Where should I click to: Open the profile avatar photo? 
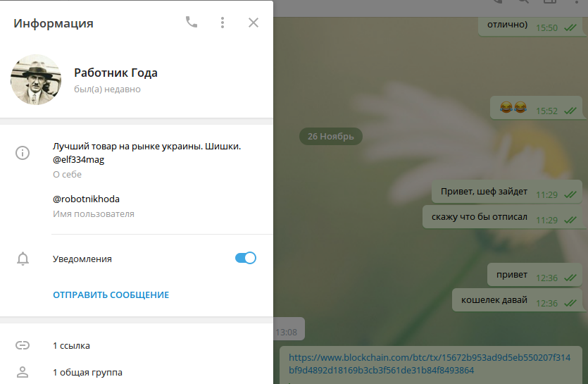[x=36, y=80]
